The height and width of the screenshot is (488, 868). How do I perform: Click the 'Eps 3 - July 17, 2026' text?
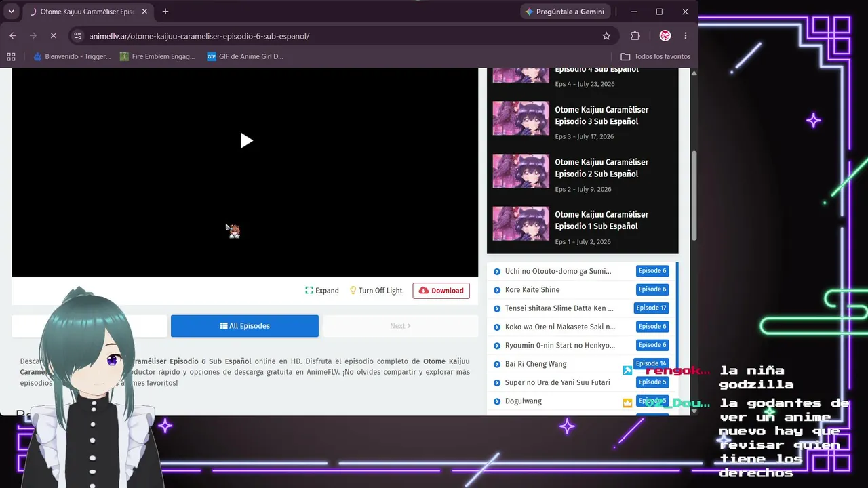(x=585, y=136)
